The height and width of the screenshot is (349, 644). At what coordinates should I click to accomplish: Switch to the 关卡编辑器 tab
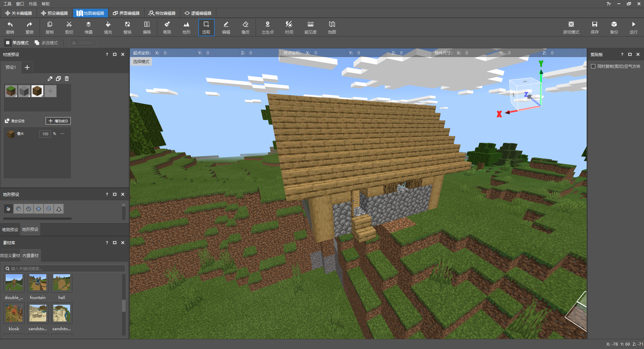[x=19, y=13]
